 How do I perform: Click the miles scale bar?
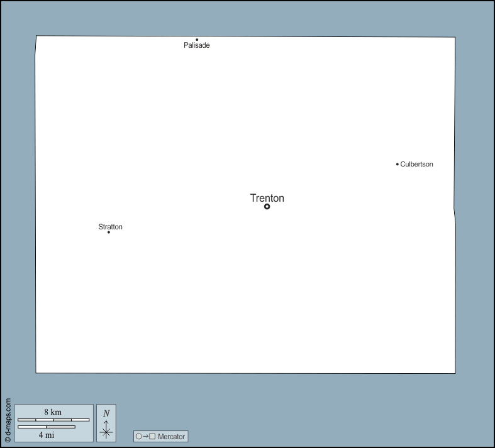pos(47,427)
